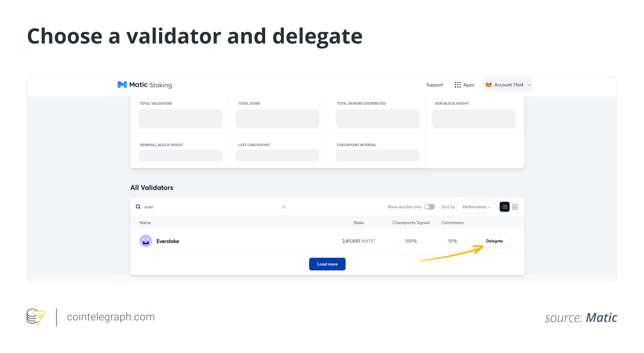Image resolution: width=644 pixels, height=353 pixels.
Task: Open the Sort by Performance dropdown
Action: click(x=476, y=206)
